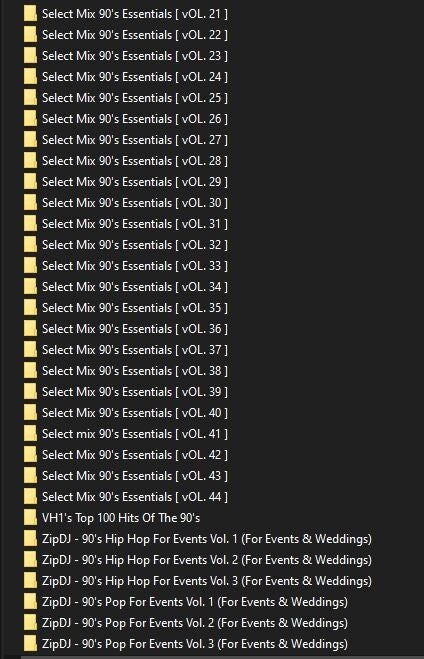Click ZipDJ Hip Hop Vol. 1 folder icon
Image resolution: width=424 pixels, height=659 pixels.
click(x=30, y=539)
